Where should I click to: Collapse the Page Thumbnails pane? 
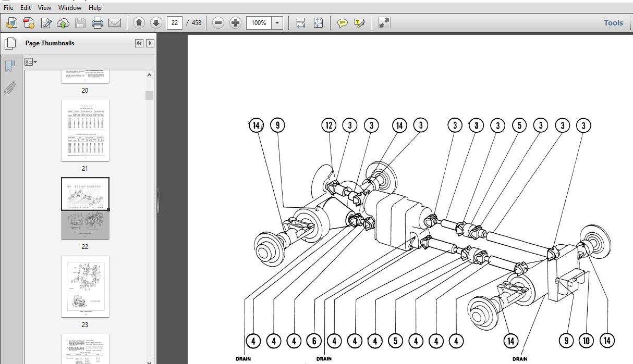point(139,43)
